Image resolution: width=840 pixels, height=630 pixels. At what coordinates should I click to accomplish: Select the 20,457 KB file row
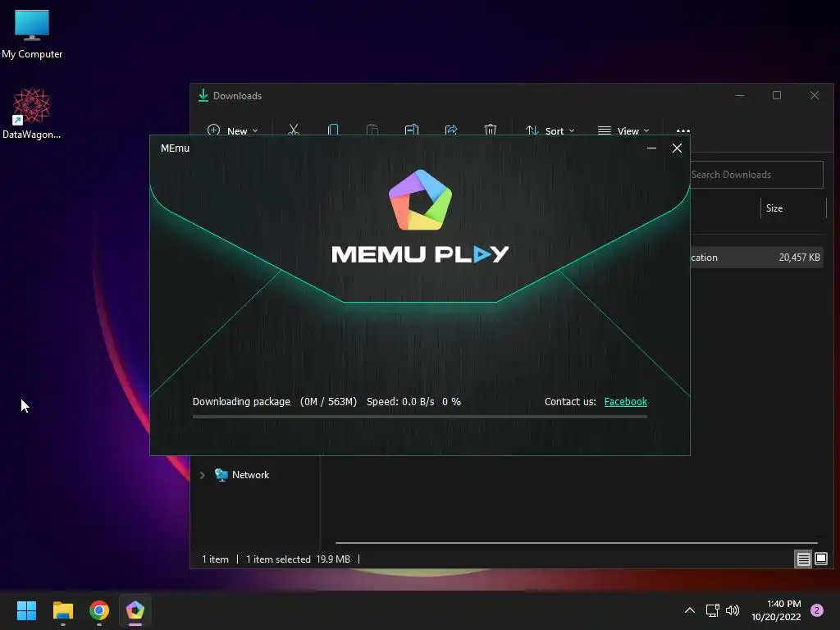point(756,258)
